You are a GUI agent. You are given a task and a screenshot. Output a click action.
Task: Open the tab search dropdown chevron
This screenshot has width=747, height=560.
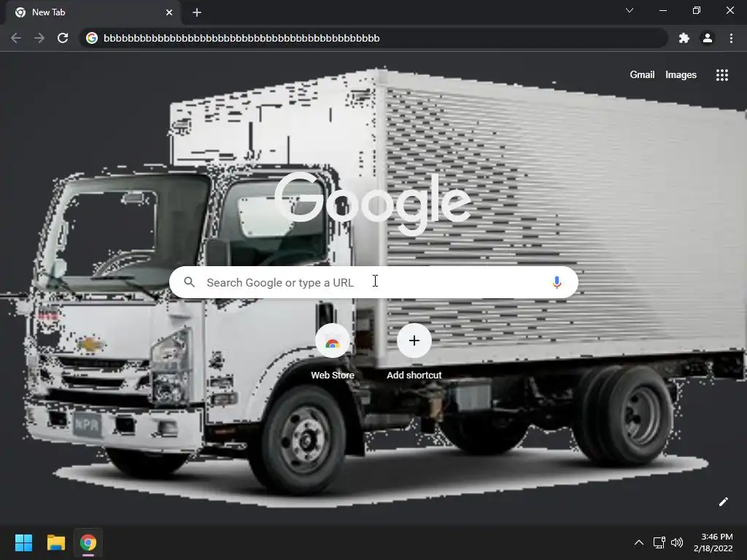(x=630, y=10)
